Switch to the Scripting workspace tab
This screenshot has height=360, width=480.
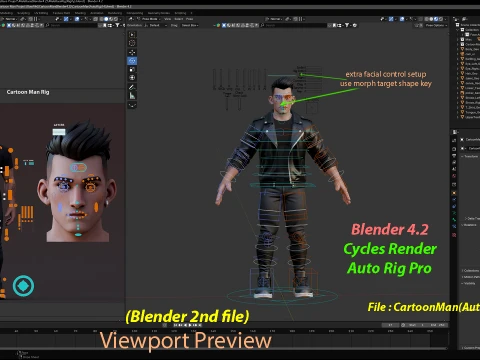coord(180,13)
